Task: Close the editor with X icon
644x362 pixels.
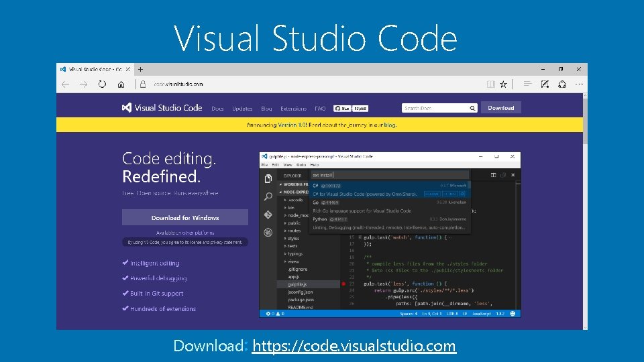Action: click(x=513, y=175)
